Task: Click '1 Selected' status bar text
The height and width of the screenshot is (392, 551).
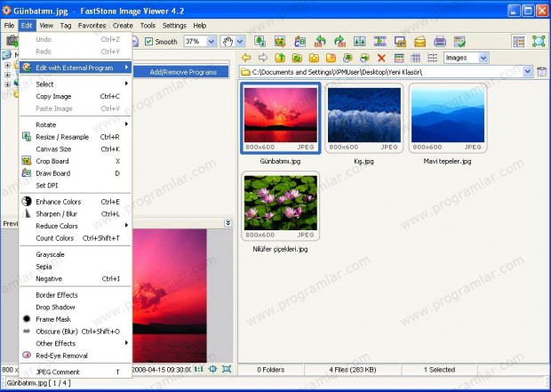Action: click(x=439, y=370)
